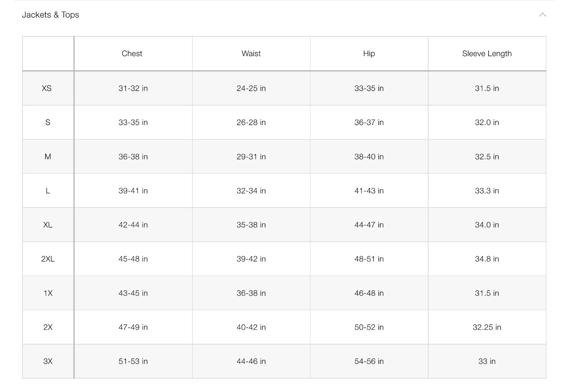This screenshot has height=392, width=562.
Task: Click the S size row label
Action: pyautogui.click(x=48, y=122)
